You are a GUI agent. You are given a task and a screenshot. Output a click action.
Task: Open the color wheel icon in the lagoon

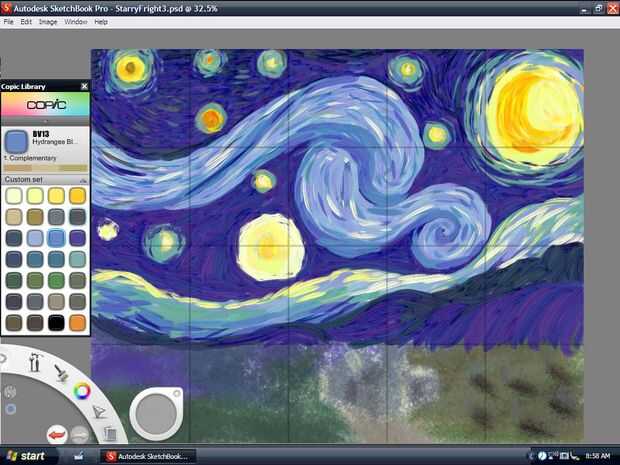[x=82, y=391]
